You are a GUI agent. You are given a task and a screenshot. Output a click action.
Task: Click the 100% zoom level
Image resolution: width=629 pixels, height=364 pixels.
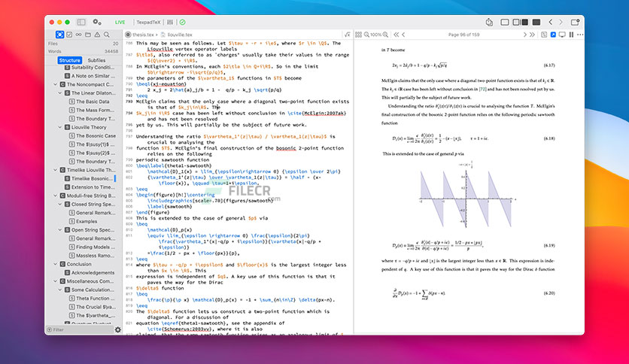(376, 35)
